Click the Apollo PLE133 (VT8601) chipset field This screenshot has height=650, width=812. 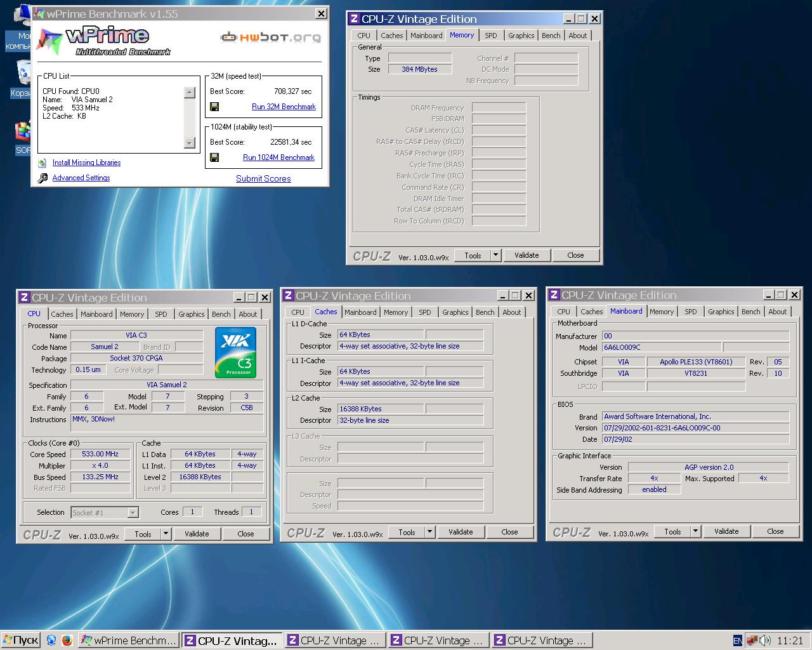point(696,362)
